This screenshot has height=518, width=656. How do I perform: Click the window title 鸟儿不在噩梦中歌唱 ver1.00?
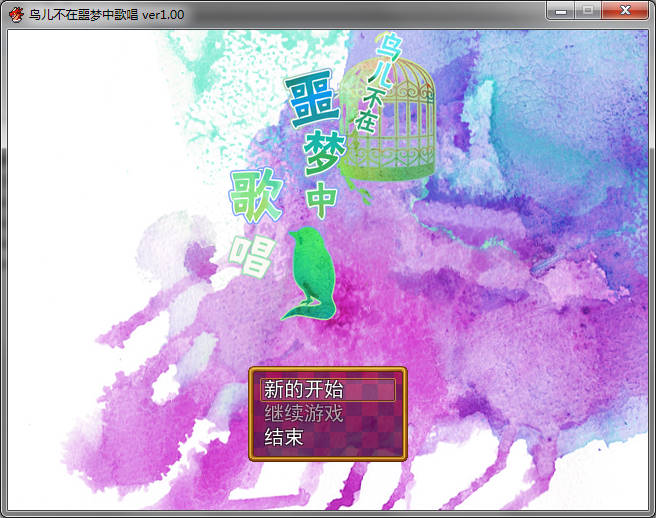pos(107,15)
